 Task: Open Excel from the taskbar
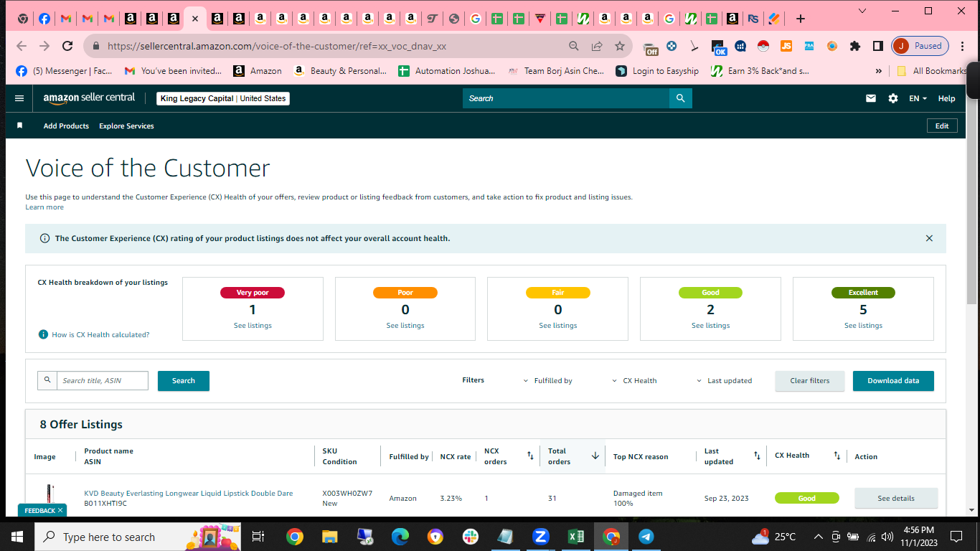(x=575, y=536)
